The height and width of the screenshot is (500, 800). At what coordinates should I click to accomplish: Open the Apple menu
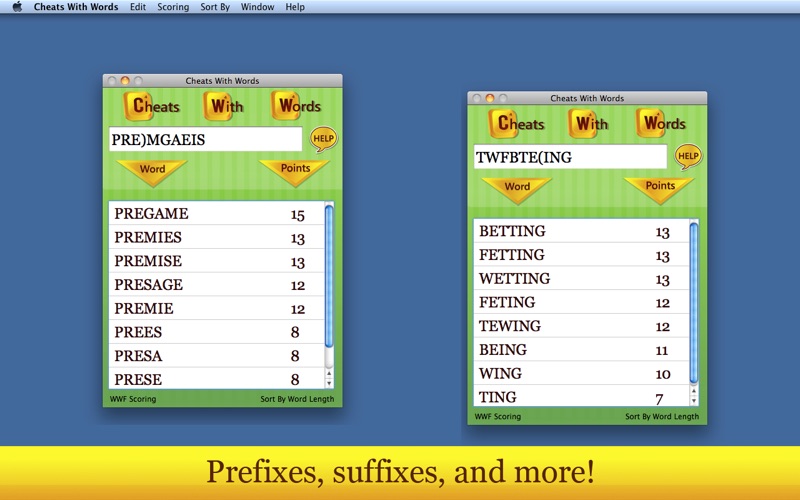click(x=17, y=7)
